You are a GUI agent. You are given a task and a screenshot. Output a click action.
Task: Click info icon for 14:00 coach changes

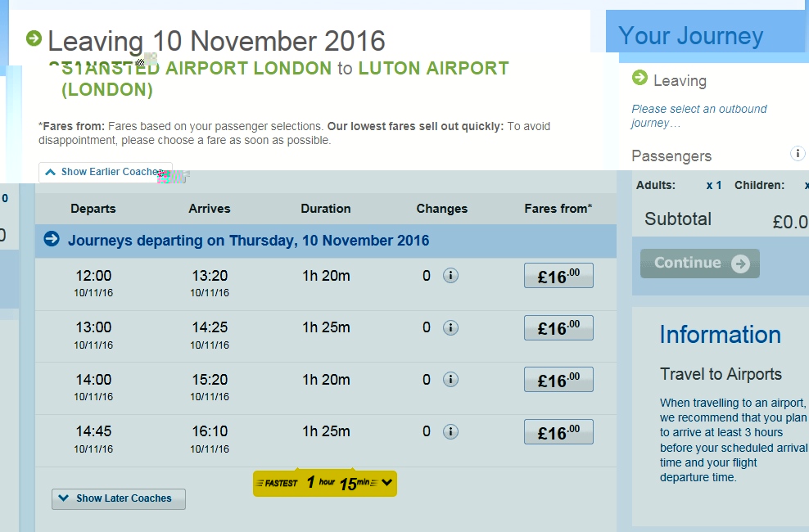pyautogui.click(x=450, y=380)
